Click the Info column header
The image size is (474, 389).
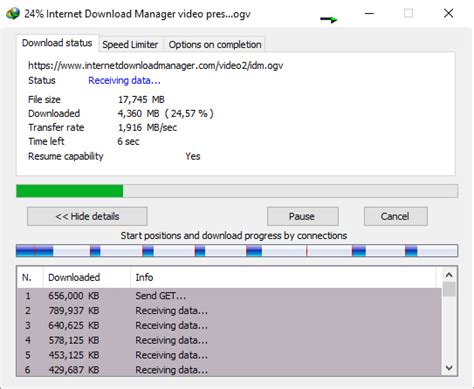[x=283, y=277]
